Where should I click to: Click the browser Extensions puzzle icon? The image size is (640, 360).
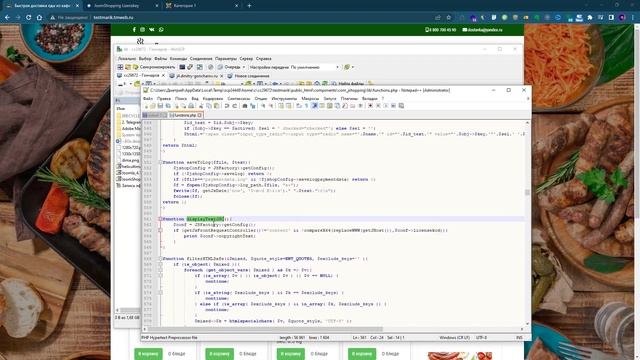pos(590,18)
